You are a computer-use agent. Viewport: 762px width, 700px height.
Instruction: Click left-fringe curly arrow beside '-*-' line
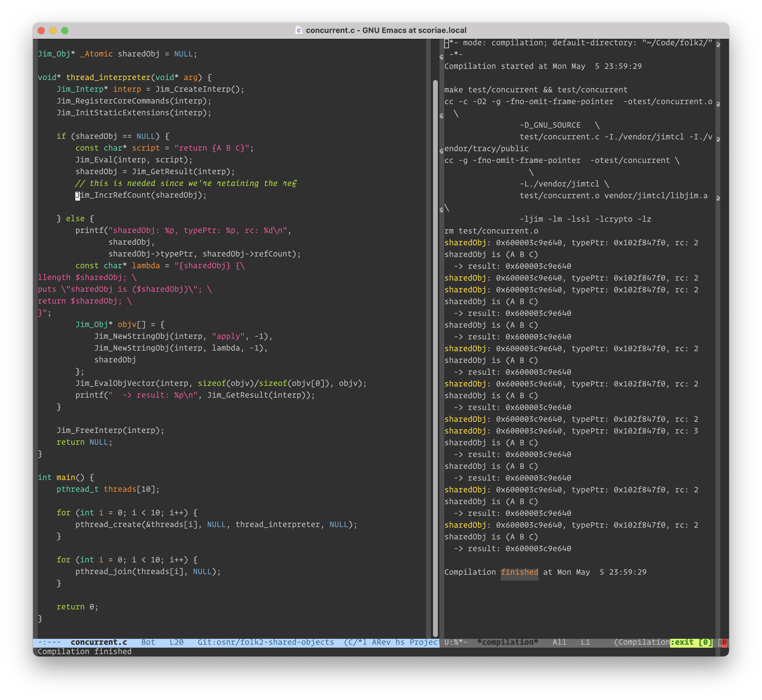coord(441,57)
